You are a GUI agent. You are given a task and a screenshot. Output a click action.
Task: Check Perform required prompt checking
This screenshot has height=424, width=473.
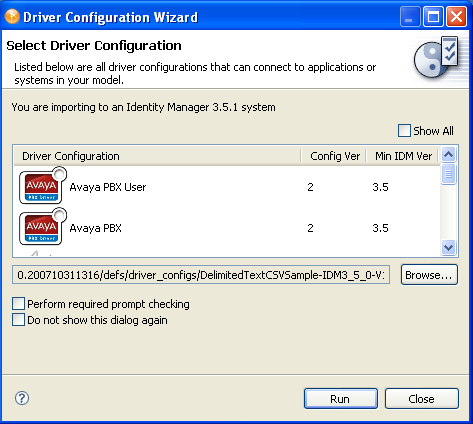point(18,304)
